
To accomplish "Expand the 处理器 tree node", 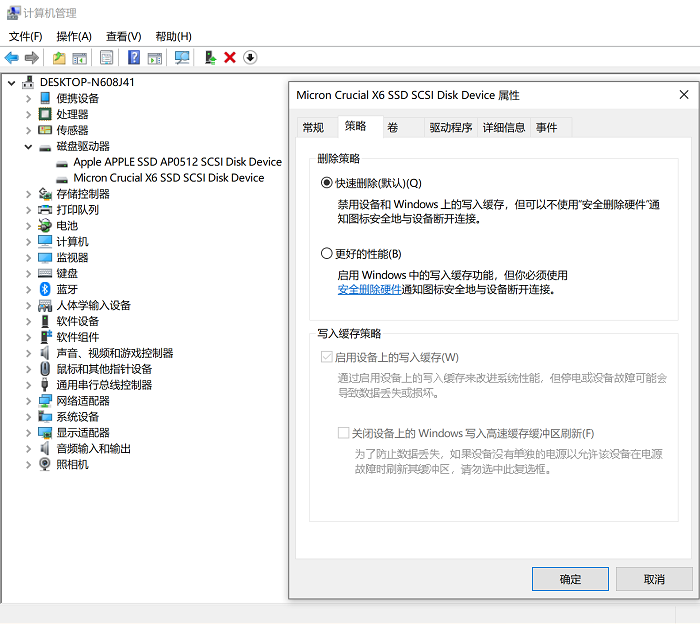I will point(28,114).
